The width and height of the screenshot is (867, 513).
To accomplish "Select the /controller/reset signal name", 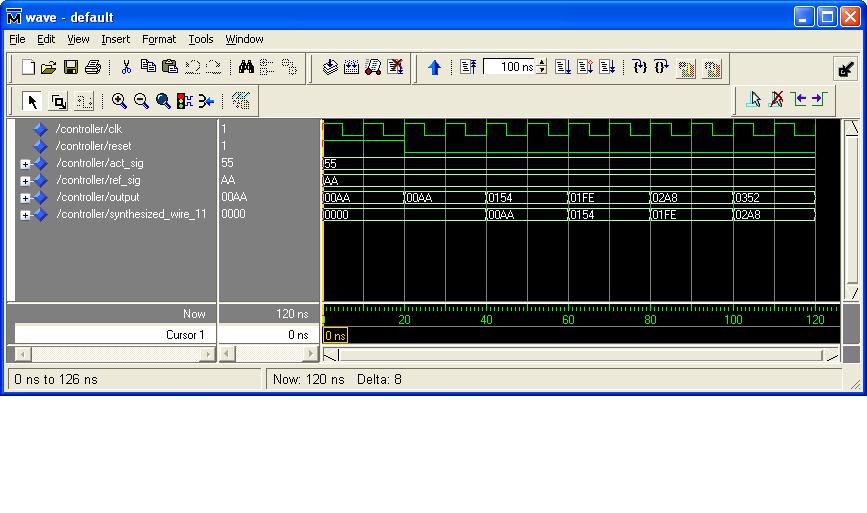I will (94, 146).
